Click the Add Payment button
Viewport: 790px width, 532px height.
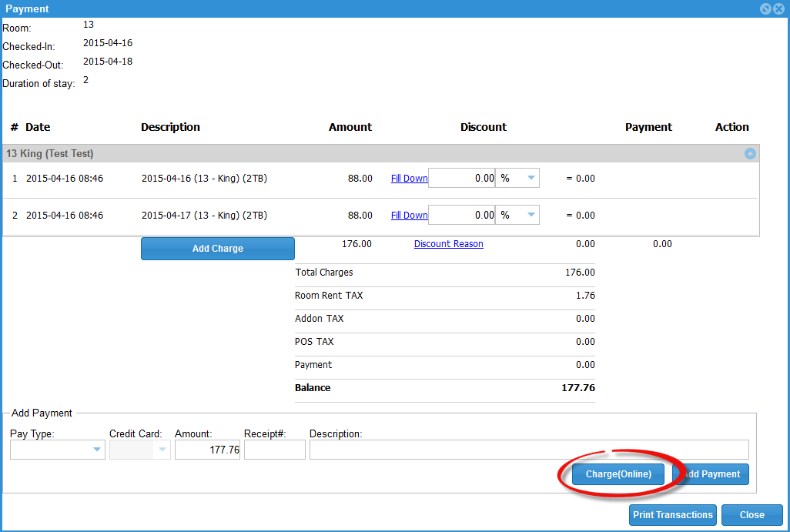[711, 474]
